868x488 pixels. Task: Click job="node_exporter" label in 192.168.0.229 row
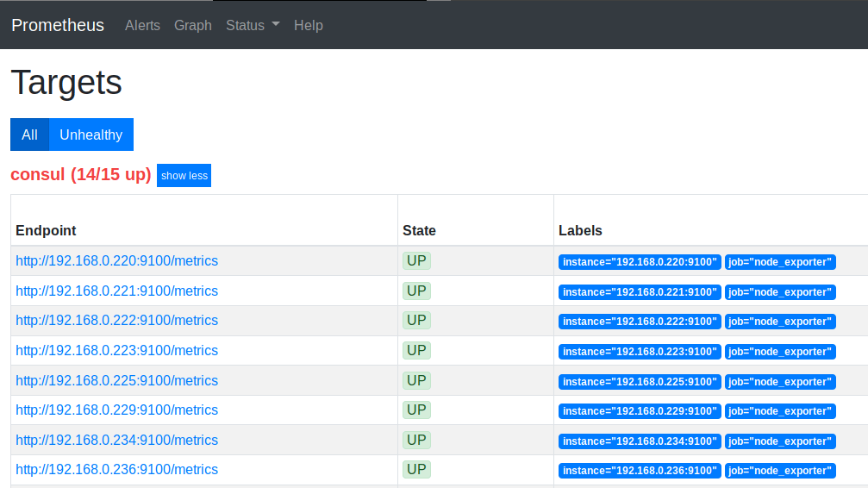pos(780,411)
